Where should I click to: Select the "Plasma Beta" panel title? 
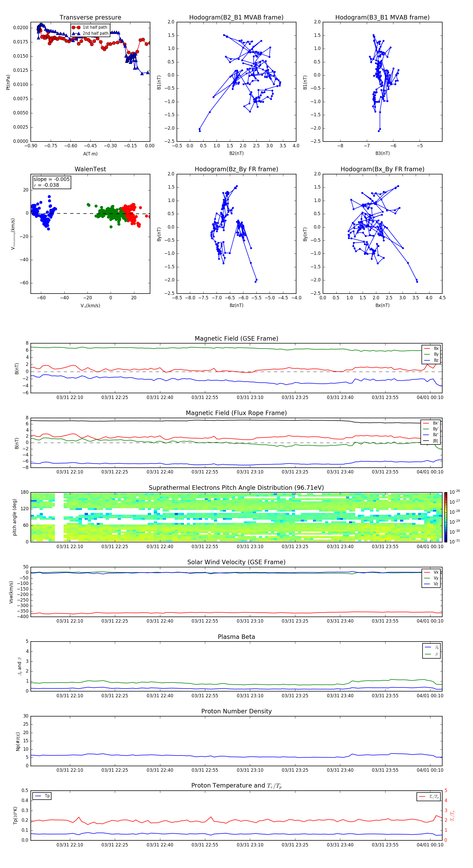pos(236,637)
